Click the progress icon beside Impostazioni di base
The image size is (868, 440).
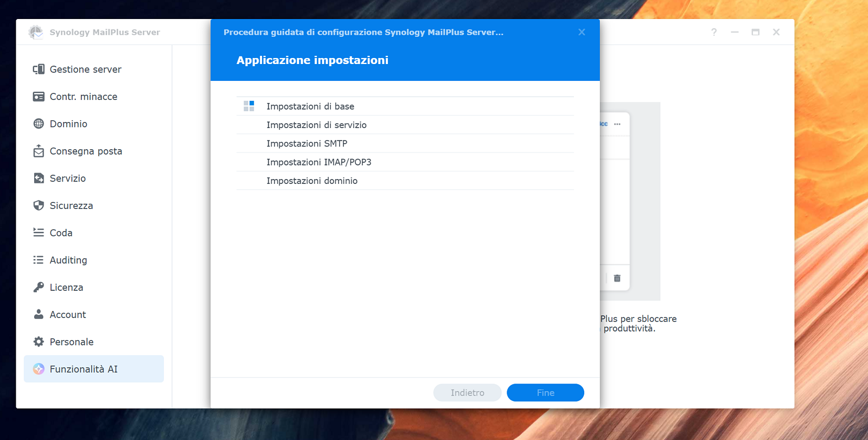(249, 106)
